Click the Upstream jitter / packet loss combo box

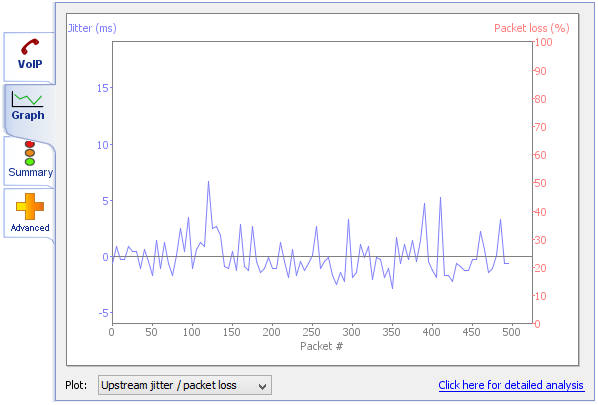click(x=185, y=385)
